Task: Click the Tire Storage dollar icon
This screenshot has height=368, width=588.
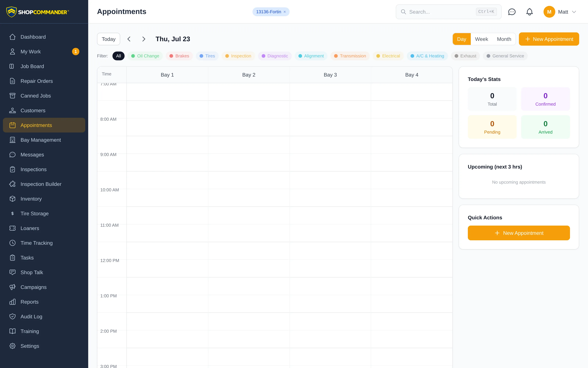Action: coord(12,213)
